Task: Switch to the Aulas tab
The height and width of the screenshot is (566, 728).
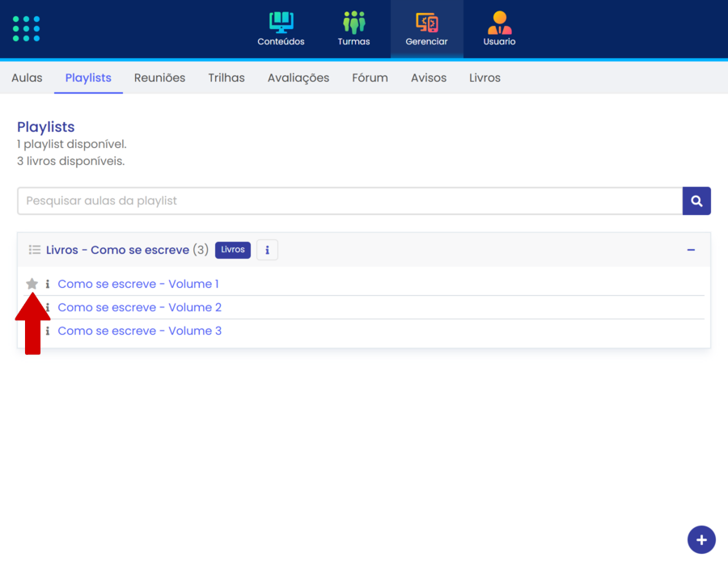Action: [27, 78]
